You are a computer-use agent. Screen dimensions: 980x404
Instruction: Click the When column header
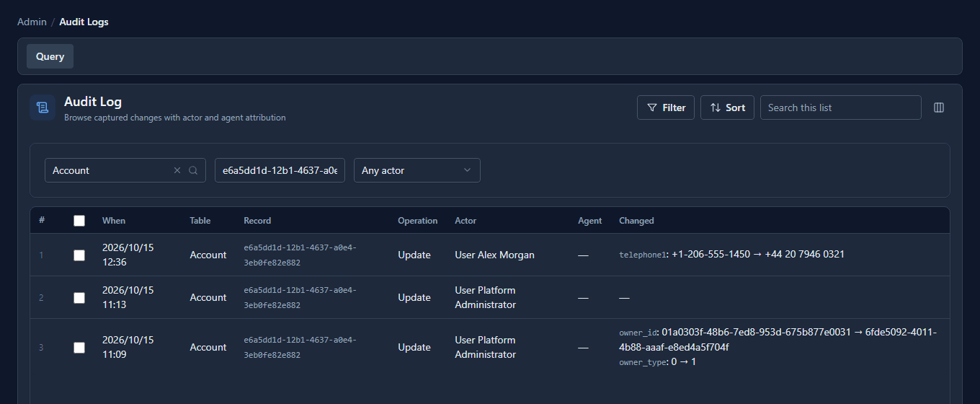click(x=114, y=221)
